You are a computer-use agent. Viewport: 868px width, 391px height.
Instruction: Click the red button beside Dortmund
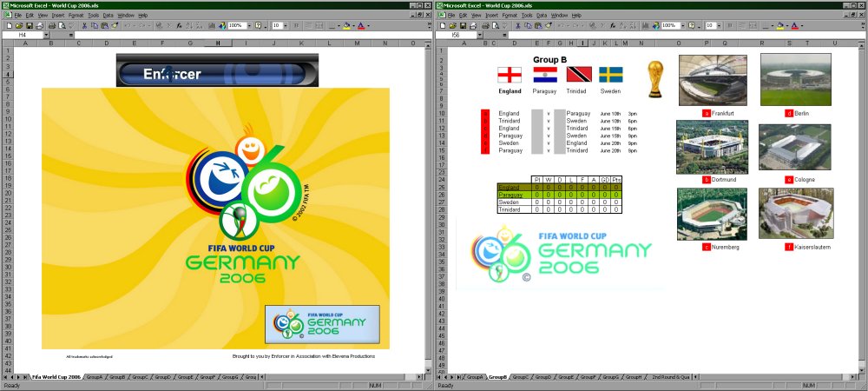(707, 180)
